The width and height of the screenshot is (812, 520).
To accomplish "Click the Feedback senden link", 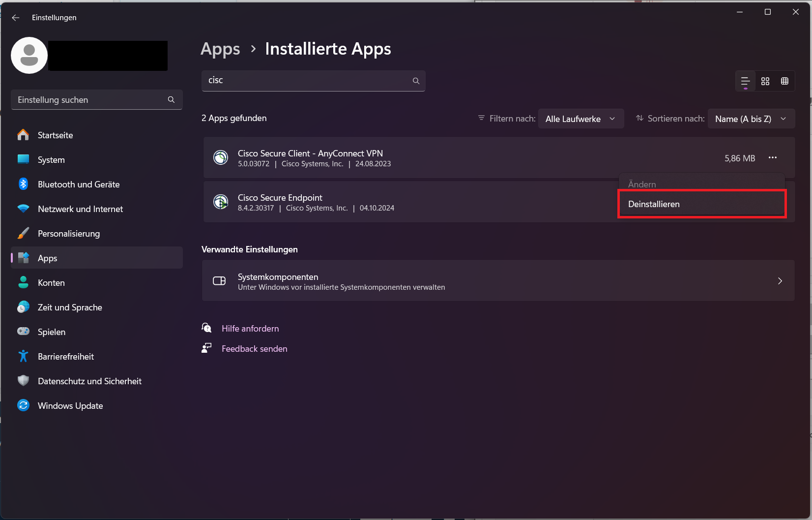I will coord(254,349).
